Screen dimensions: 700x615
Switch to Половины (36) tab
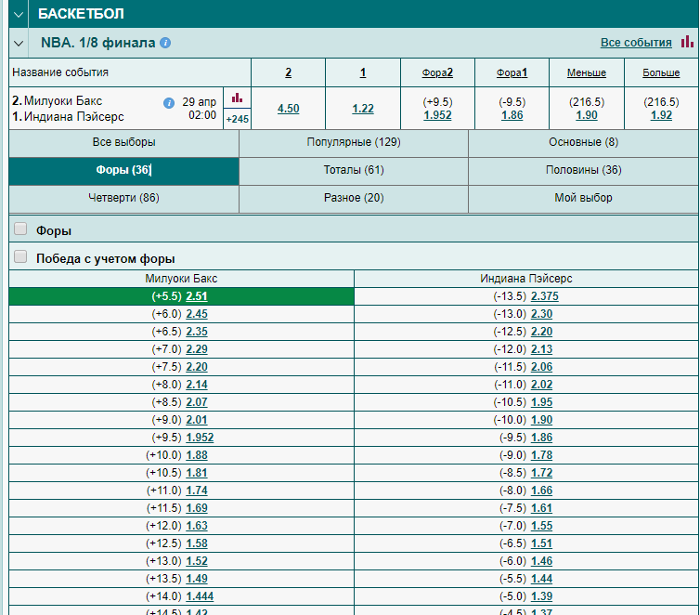[x=583, y=170]
